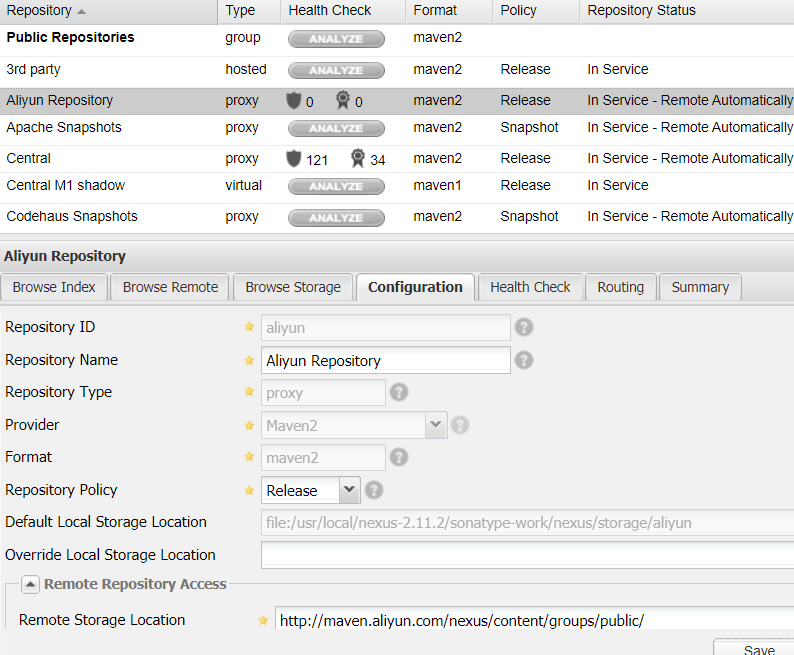Click the badge icon in Aliyun Repository row
The width and height of the screenshot is (794, 655).
343,100
